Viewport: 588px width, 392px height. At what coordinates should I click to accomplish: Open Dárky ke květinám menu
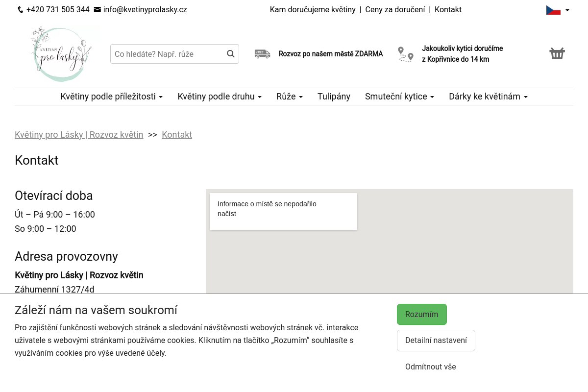pos(488,97)
